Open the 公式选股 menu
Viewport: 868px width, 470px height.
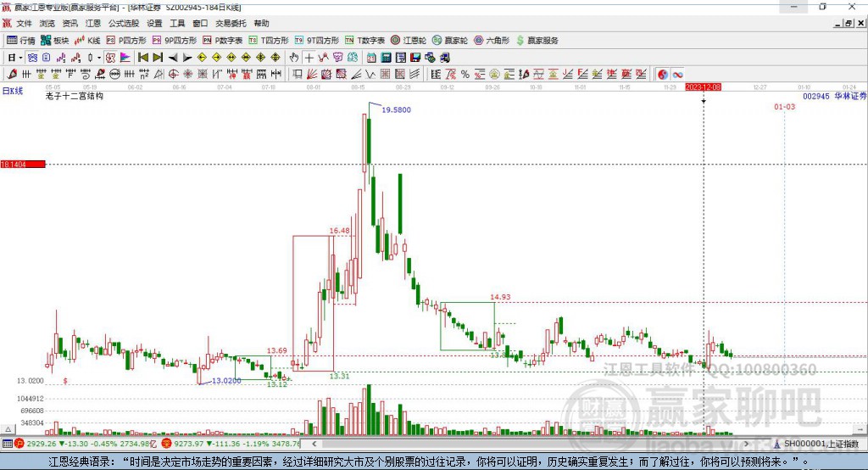[x=124, y=23]
